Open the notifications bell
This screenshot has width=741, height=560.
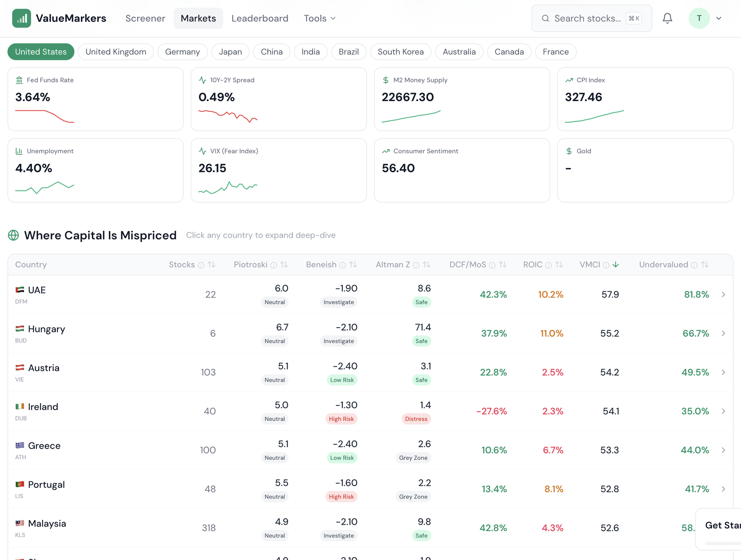coord(667,18)
